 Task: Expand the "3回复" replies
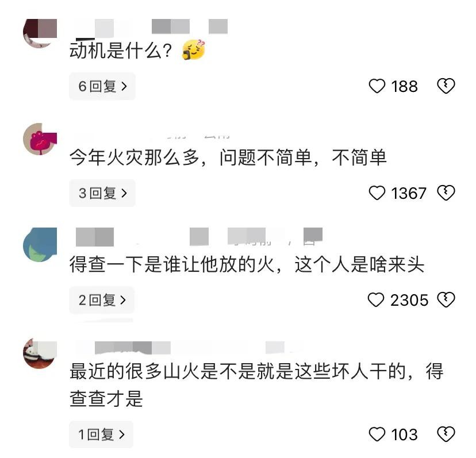[x=102, y=193]
